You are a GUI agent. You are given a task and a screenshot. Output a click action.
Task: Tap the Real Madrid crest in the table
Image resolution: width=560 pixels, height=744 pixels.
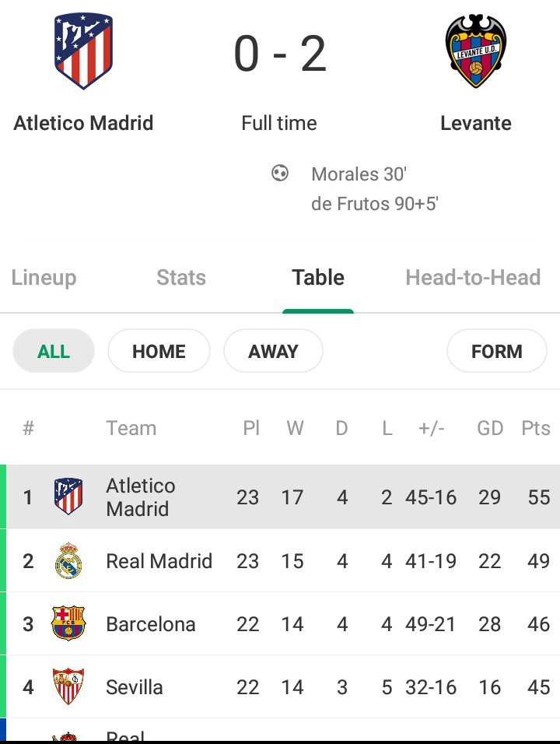(x=68, y=560)
